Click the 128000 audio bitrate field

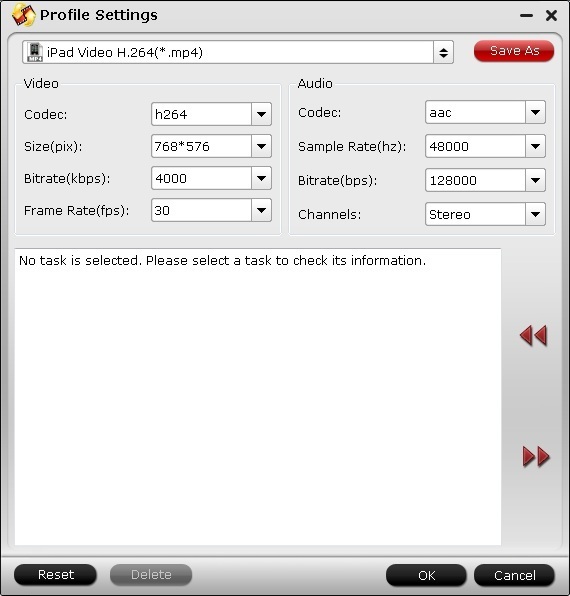(x=475, y=180)
